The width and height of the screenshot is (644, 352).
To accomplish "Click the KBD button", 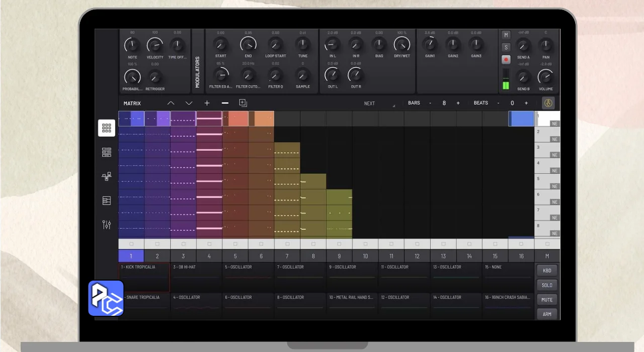I will click(x=547, y=271).
